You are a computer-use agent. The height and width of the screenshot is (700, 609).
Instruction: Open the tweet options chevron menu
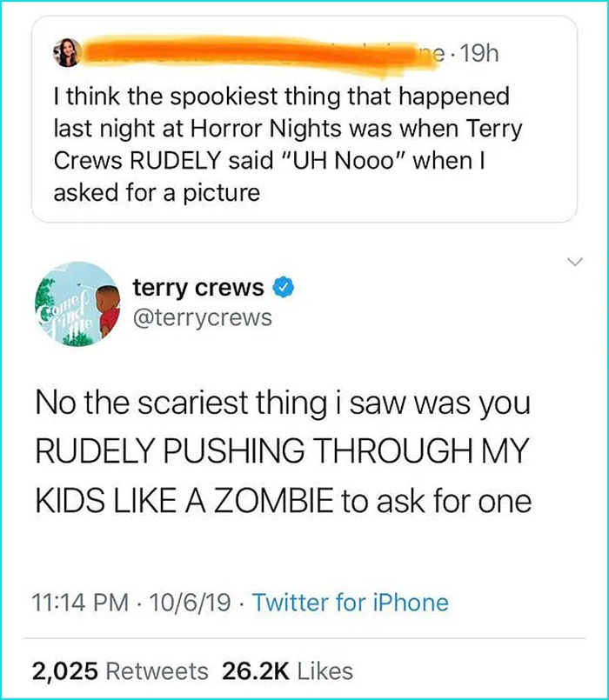point(571,261)
